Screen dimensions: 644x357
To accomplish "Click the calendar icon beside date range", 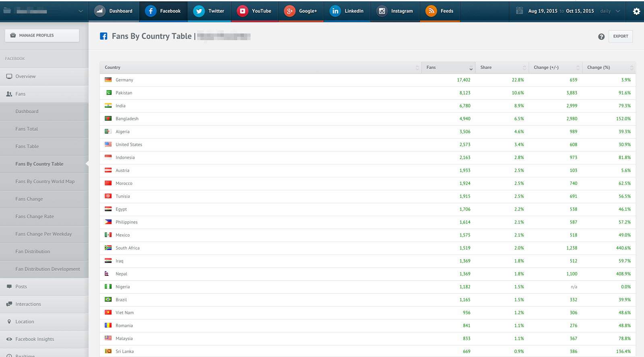I will coord(519,11).
